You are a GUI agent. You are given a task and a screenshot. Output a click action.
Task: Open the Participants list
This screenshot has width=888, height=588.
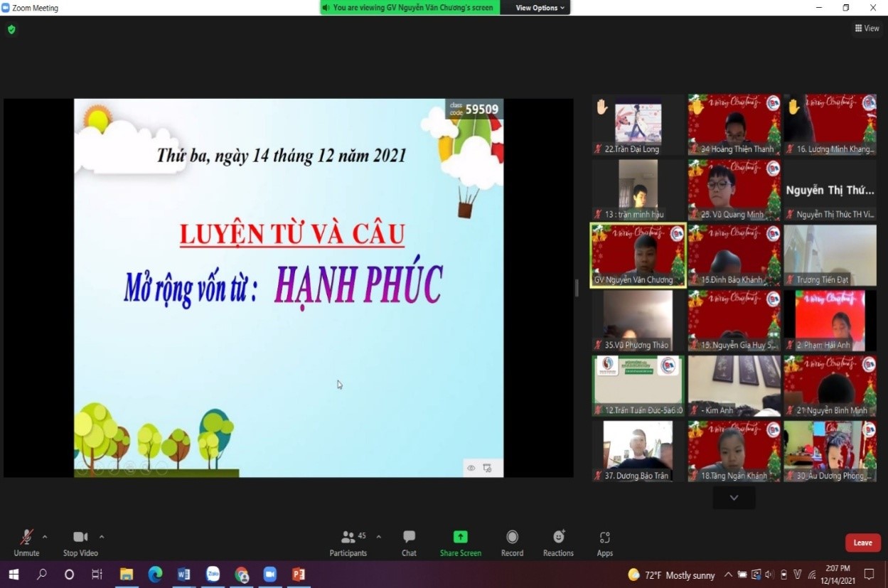348,543
